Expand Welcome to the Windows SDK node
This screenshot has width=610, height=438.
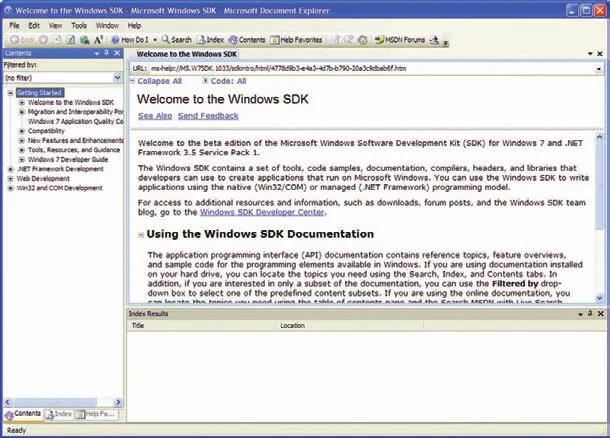click(x=22, y=103)
